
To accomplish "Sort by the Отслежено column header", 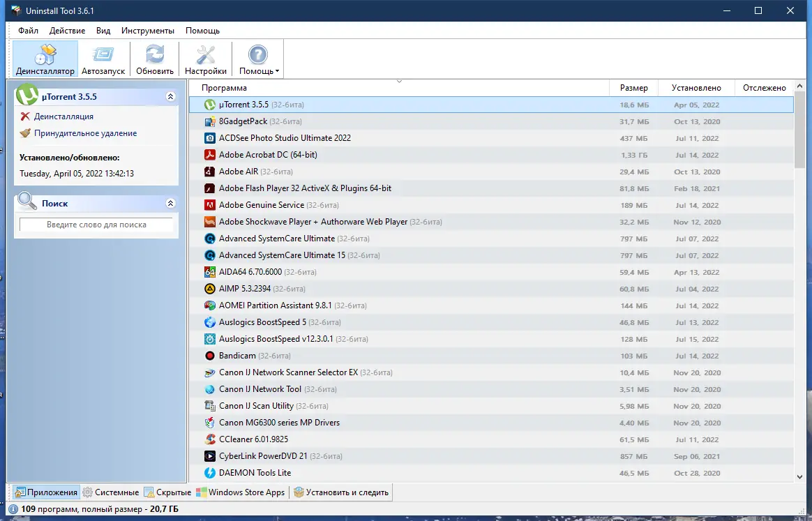I will point(765,87).
